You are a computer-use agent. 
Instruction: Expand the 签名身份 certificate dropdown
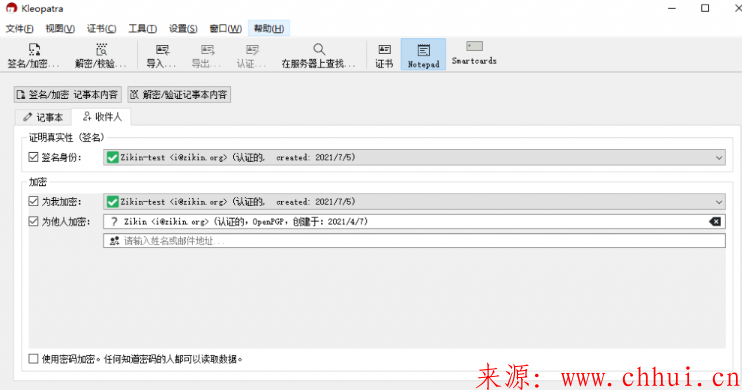[719, 158]
